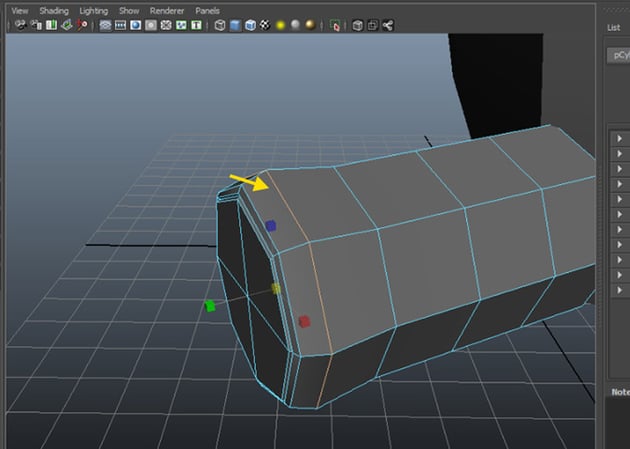The image size is (630, 449).
Task: Toggle the 2D Pan/Zoom icon
Action: (82, 25)
